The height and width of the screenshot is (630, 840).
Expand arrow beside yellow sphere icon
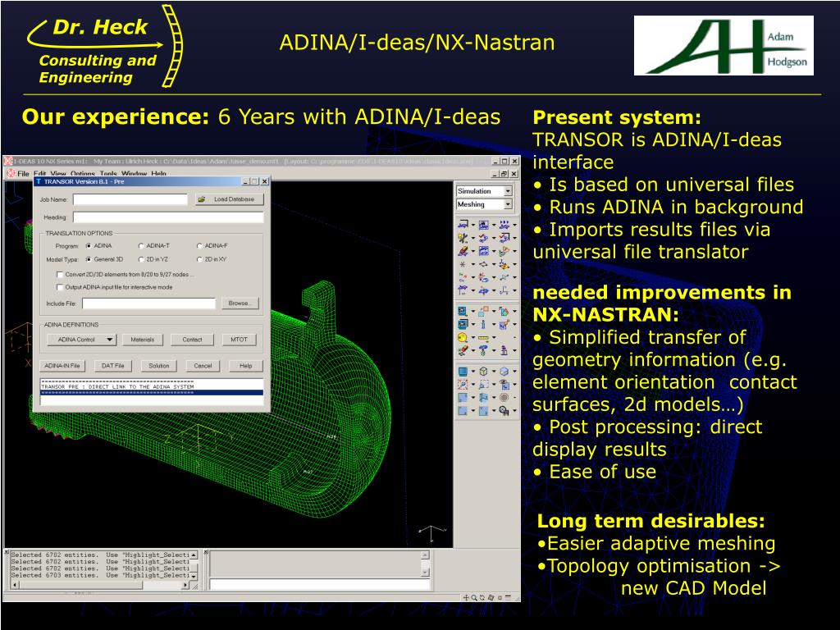click(473, 337)
